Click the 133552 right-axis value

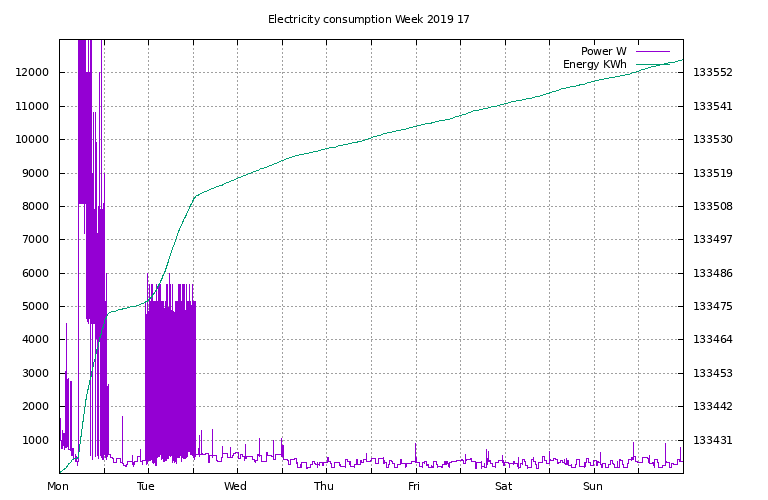(713, 72)
